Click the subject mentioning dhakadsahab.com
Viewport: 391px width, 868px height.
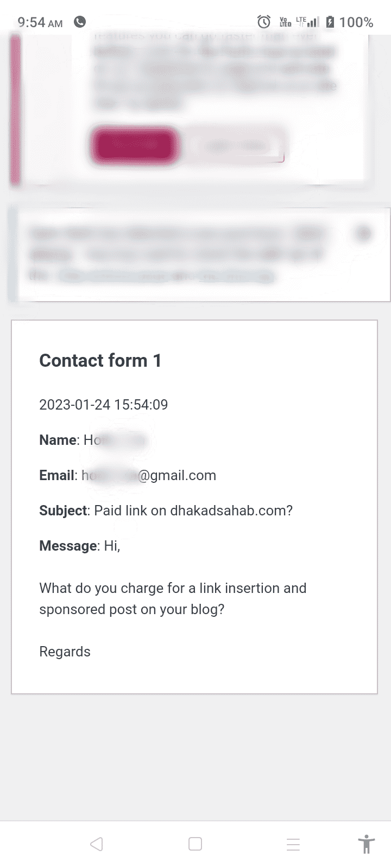tap(193, 511)
